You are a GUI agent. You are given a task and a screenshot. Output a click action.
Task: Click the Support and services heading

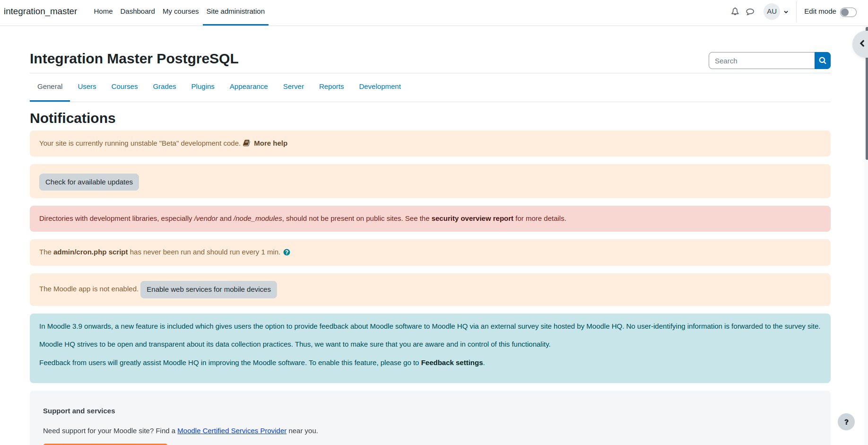tap(79, 411)
